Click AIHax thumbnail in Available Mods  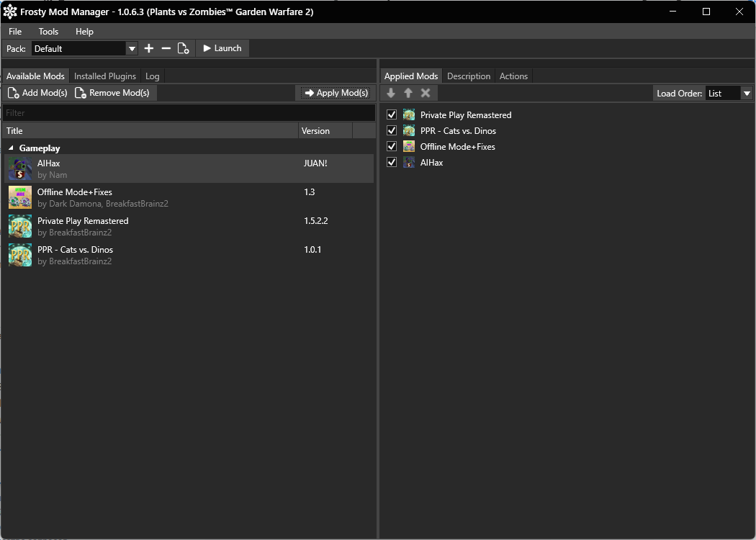coord(20,168)
